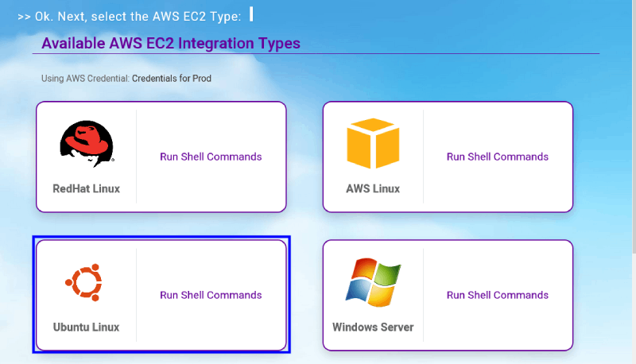
Task: Select the Ubuntu Linux label
Action: [x=86, y=327]
